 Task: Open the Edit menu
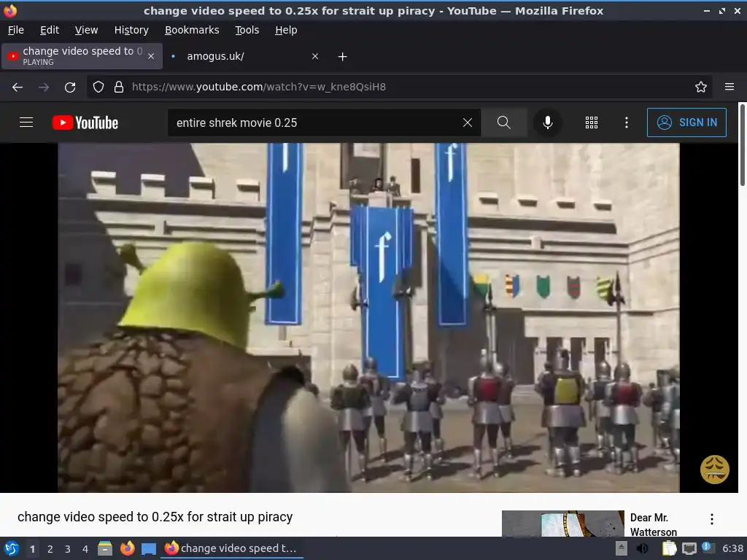(50, 30)
